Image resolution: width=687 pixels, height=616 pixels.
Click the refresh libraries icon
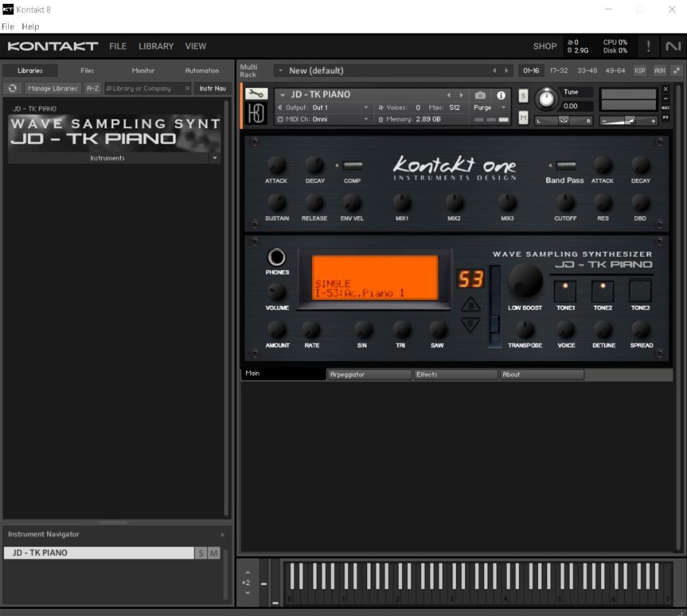pyautogui.click(x=11, y=88)
